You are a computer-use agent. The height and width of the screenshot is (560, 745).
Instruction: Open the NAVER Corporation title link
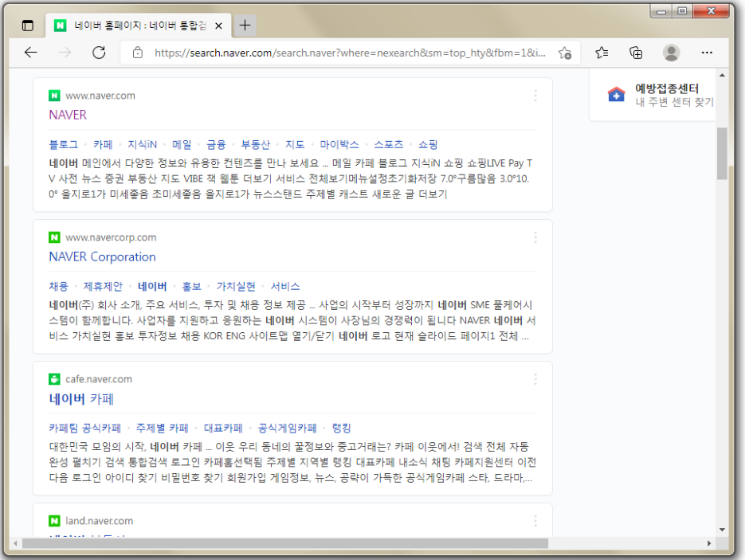pyautogui.click(x=102, y=257)
